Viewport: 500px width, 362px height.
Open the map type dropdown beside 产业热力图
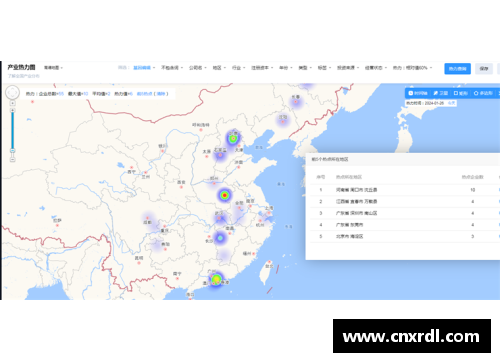tap(53, 68)
